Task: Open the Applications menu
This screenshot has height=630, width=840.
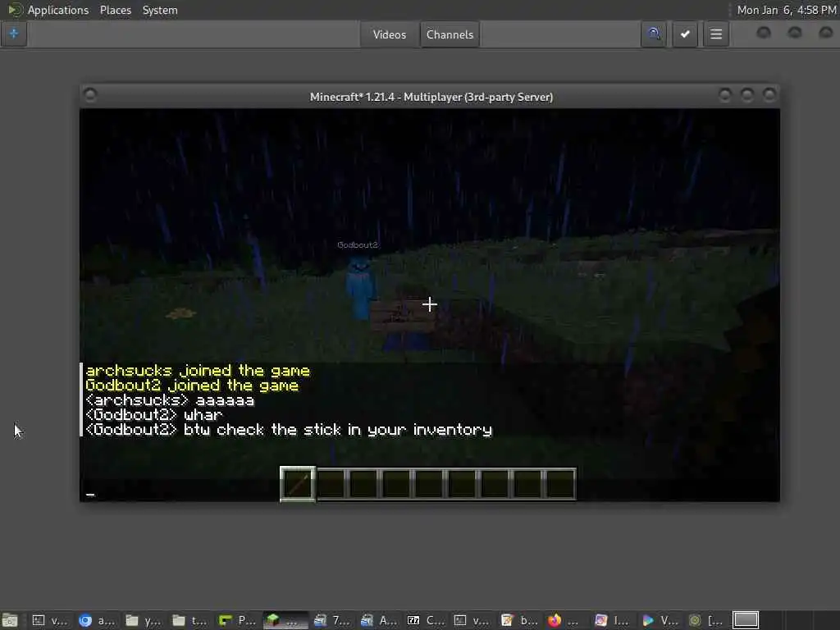Action: tap(58, 10)
